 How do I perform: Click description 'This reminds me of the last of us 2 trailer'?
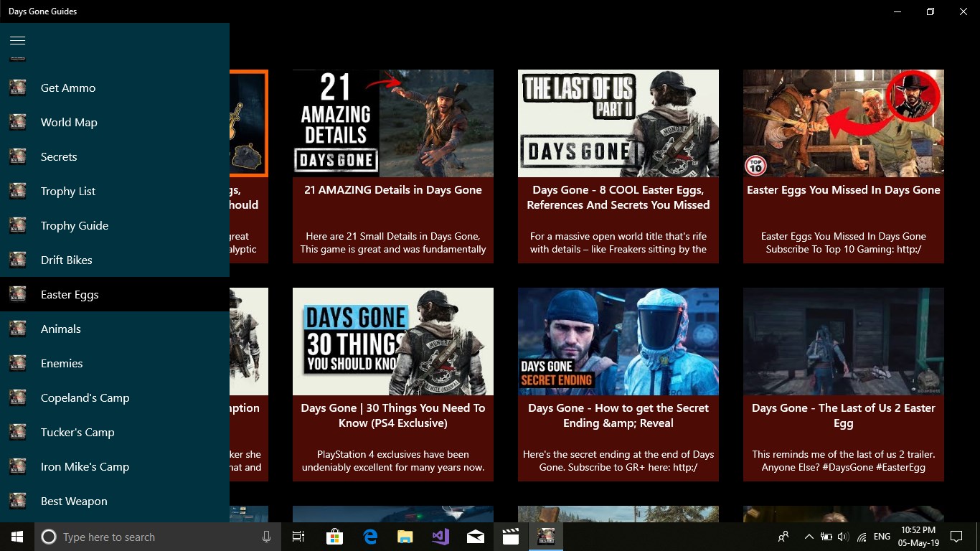844,461
